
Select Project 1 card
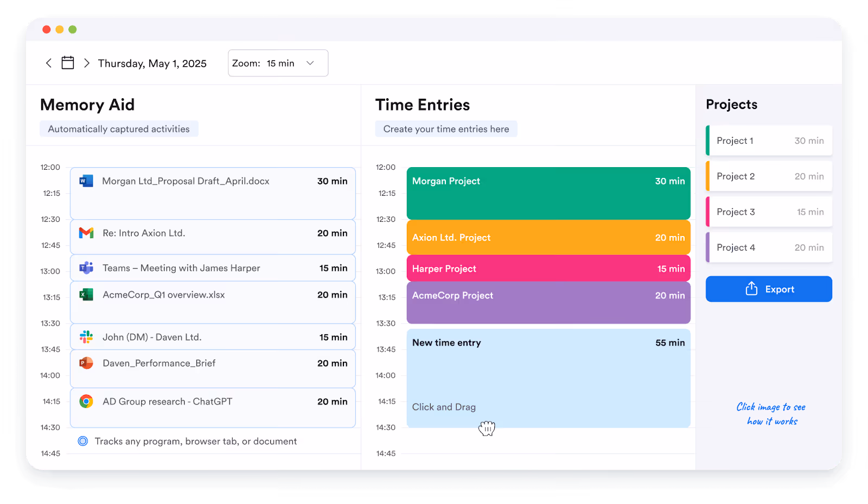click(x=769, y=141)
